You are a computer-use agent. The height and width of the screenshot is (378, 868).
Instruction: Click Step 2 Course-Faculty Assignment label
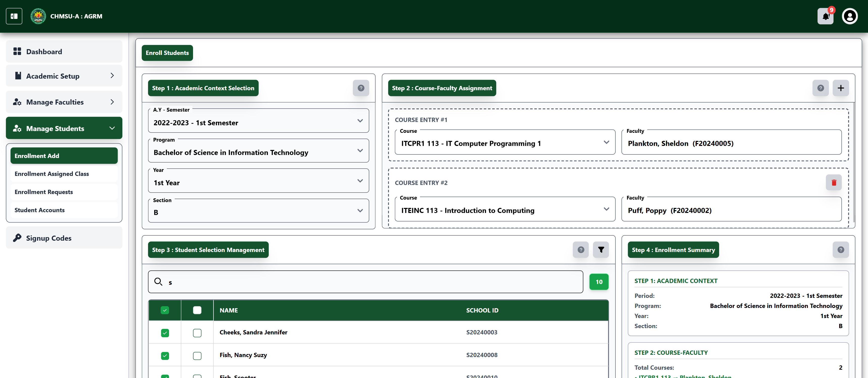tap(442, 88)
